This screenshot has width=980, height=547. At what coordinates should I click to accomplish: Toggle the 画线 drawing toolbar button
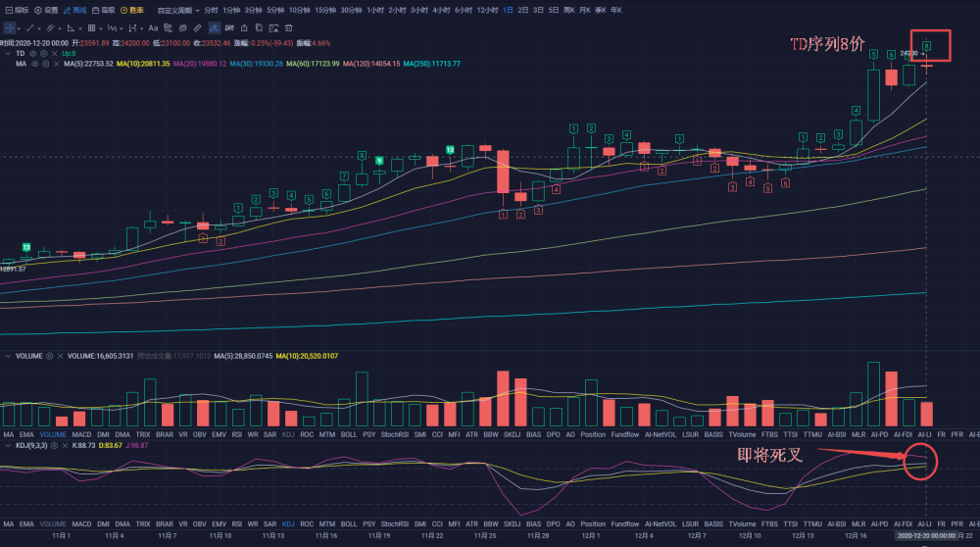tap(75, 10)
